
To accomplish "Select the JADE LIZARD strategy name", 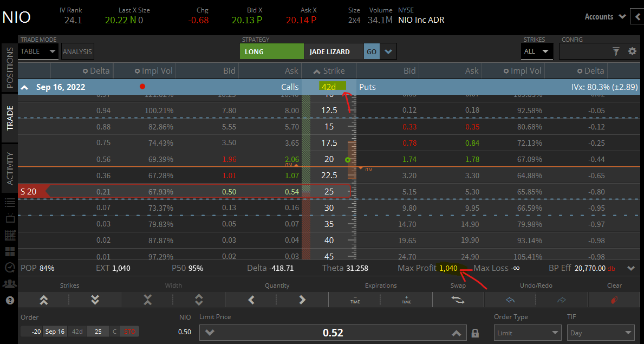I will tap(330, 52).
